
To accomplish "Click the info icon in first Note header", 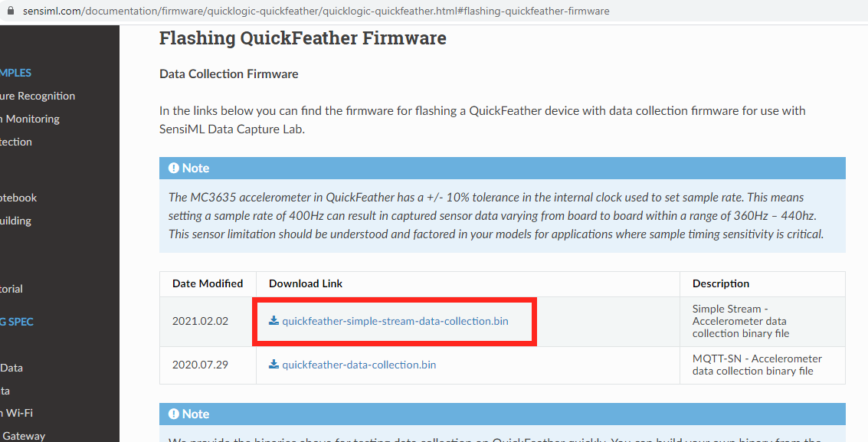I will [174, 168].
